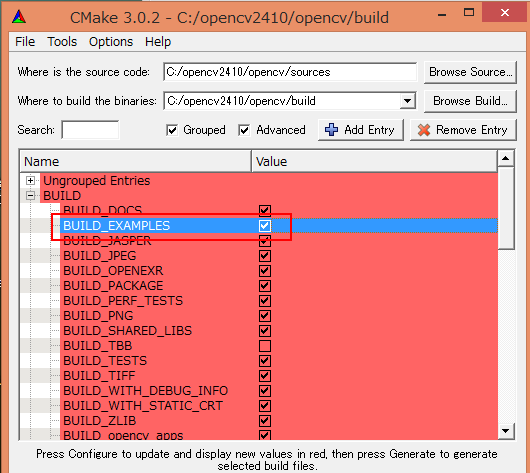Uncheck BUILD_OPENEXR checkbox
The image size is (530, 473).
tap(265, 270)
